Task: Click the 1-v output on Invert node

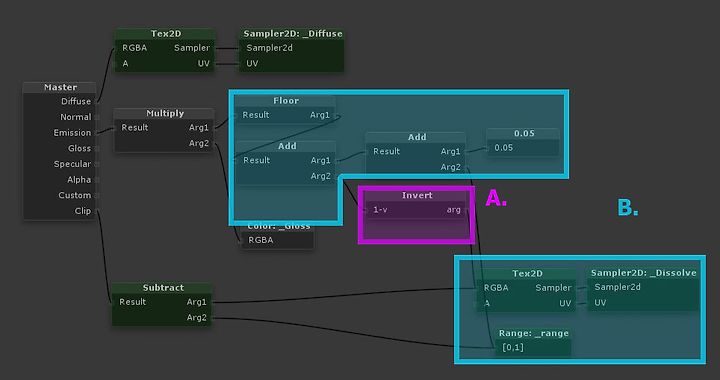Action: (x=380, y=210)
